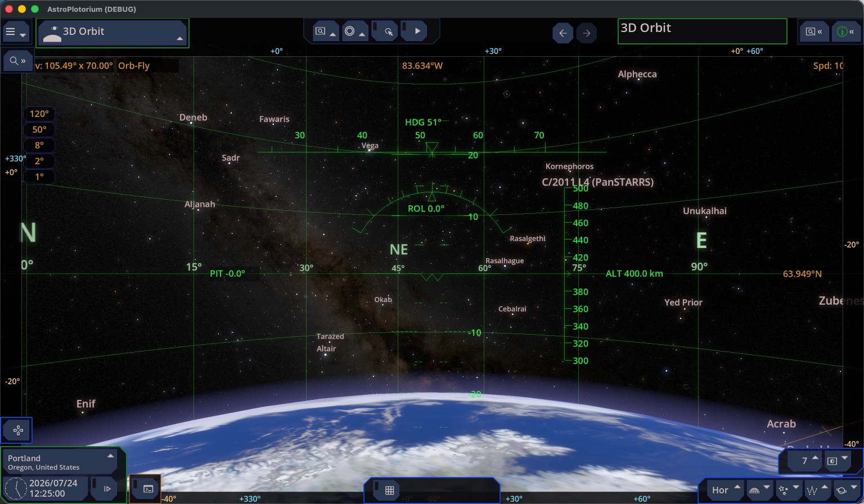
Task: Select the comet C/2011 L4 (PanSTARRS) label
Action: click(x=597, y=182)
